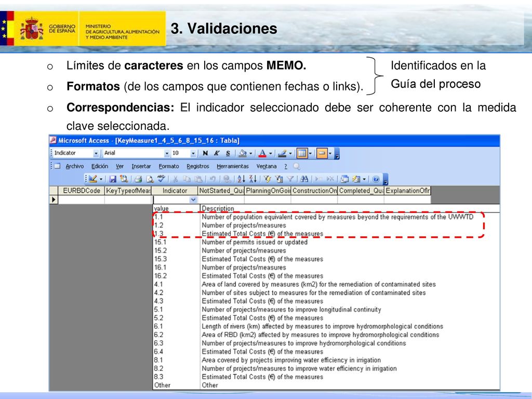The width and height of the screenshot is (532, 399).
Task: Toggle bold (N) formatting
Action: point(205,153)
